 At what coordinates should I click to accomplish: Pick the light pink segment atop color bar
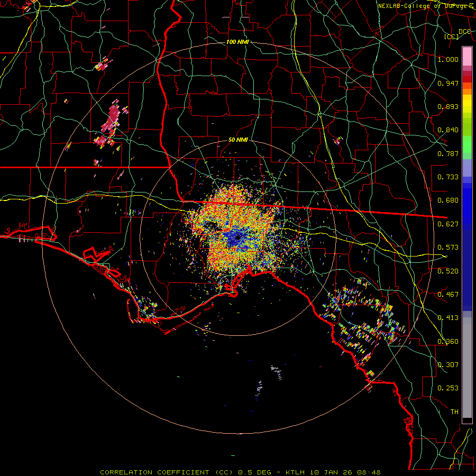[x=467, y=56]
